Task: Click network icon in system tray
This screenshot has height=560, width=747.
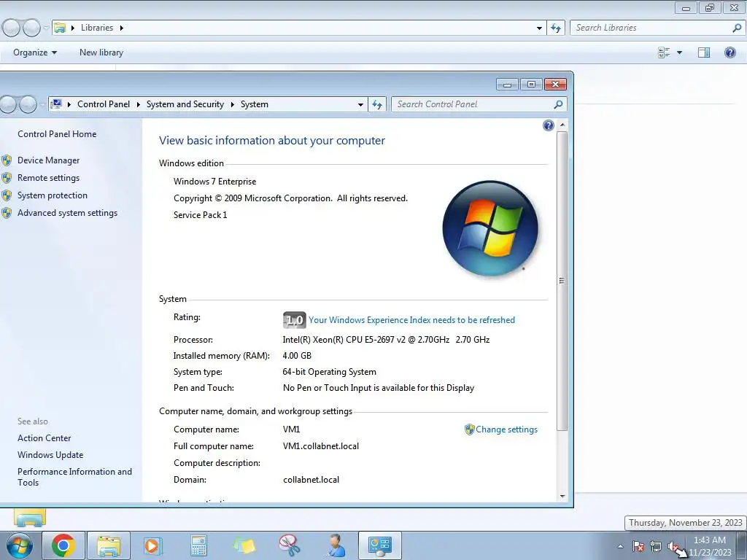Action: (x=656, y=546)
